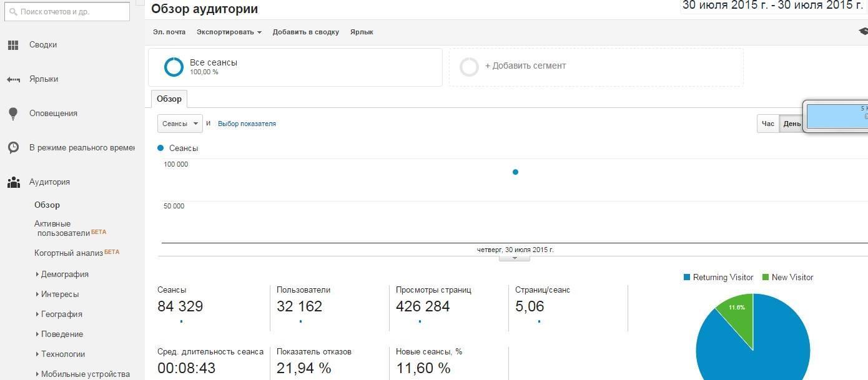Click the Все сеансы segment circle icon

[174, 67]
